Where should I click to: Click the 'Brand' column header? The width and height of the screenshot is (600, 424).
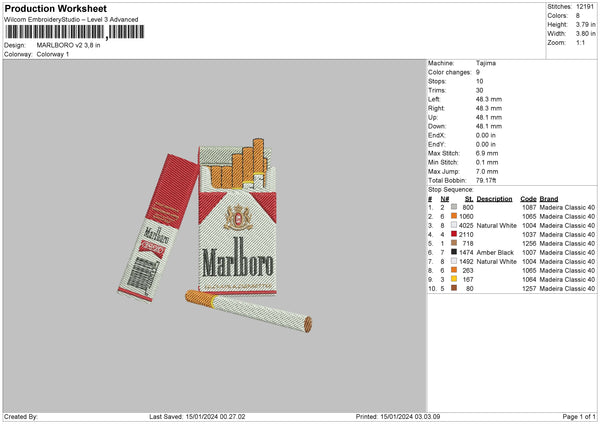click(549, 199)
